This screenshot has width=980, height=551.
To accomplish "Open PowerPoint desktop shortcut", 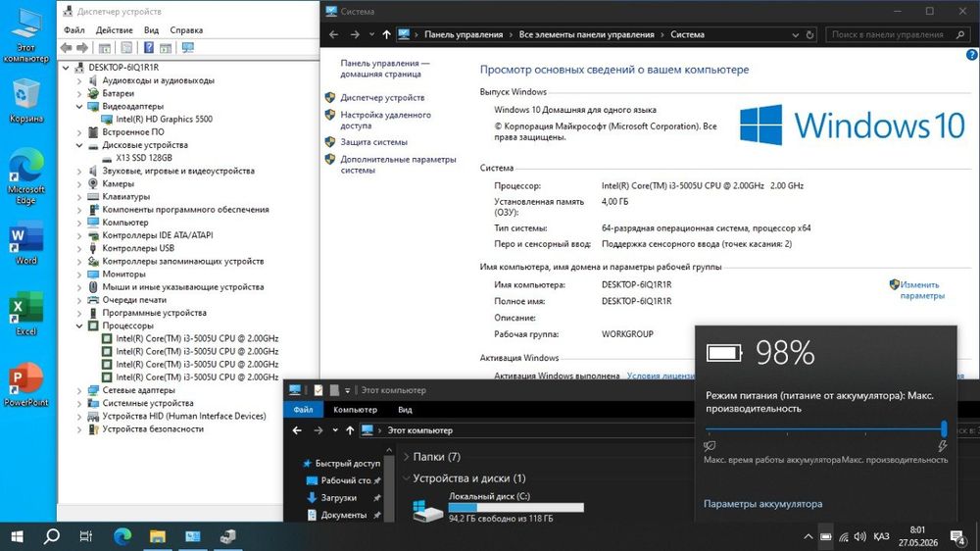I will point(25,384).
